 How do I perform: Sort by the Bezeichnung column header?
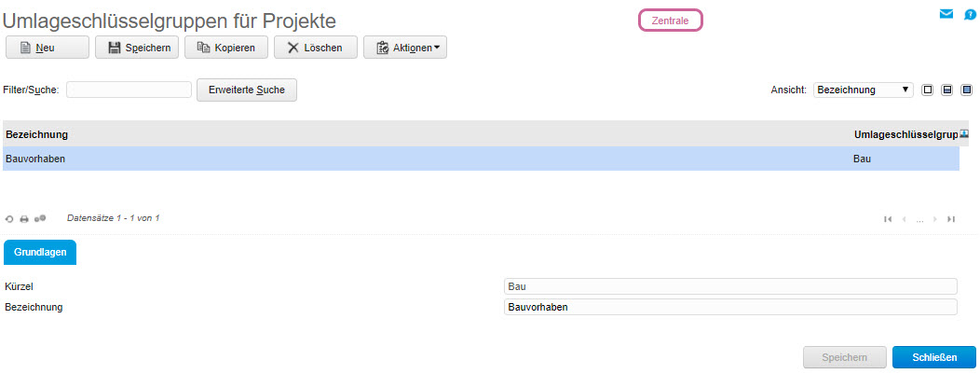pos(37,134)
